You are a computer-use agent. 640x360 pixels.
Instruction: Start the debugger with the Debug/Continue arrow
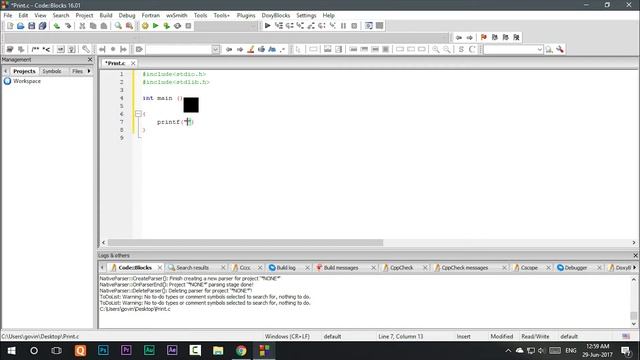267,26
